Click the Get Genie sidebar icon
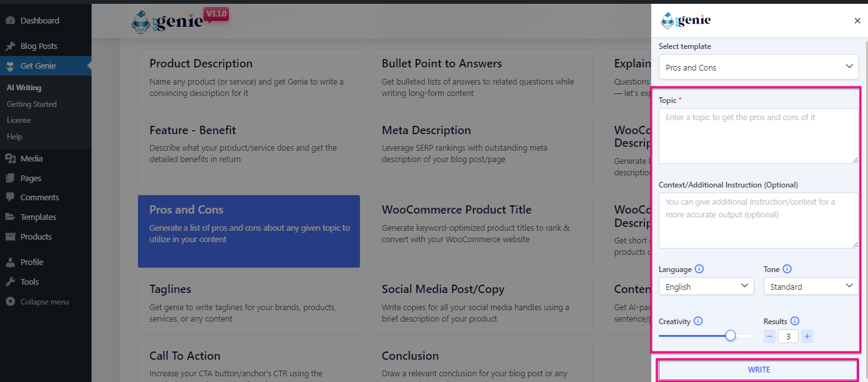Viewport: 868px width, 382px height. [10, 65]
